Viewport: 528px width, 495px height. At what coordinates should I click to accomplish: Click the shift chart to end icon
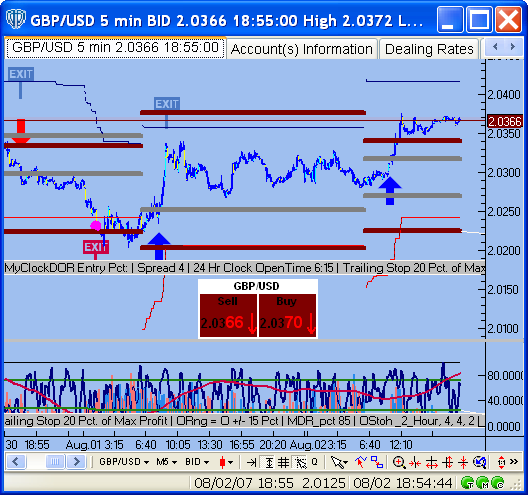(x=251, y=463)
